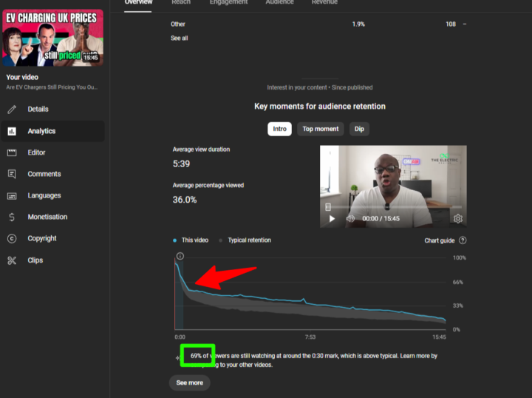Click the 1.9% value in Other row

click(358, 24)
